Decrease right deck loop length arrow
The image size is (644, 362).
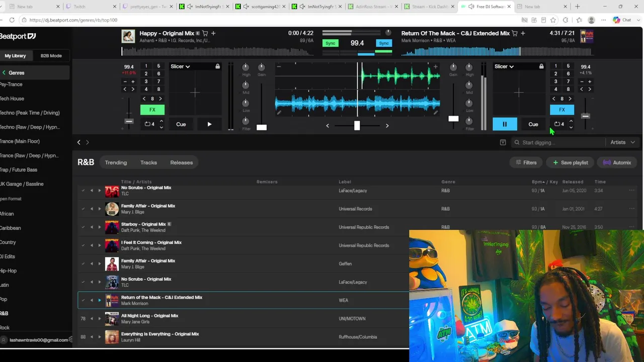pyautogui.click(x=571, y=127)
